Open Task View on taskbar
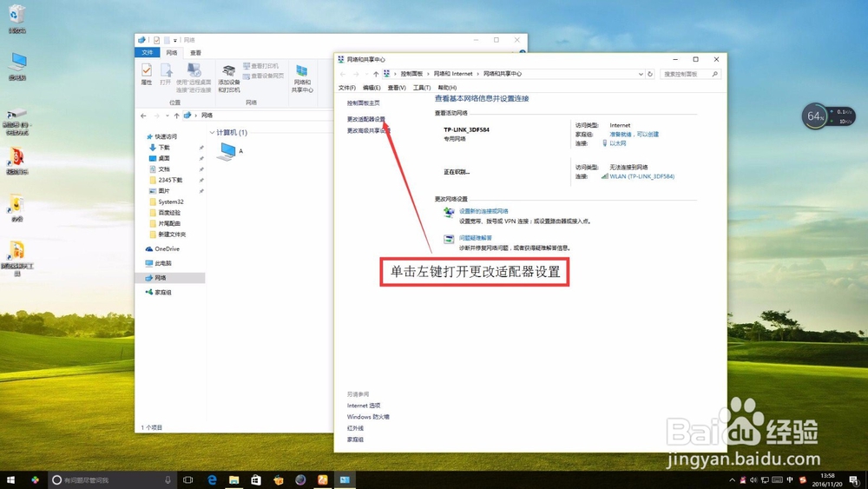Image resolution: width=868 pixels, height=489 pixels. 187,479
